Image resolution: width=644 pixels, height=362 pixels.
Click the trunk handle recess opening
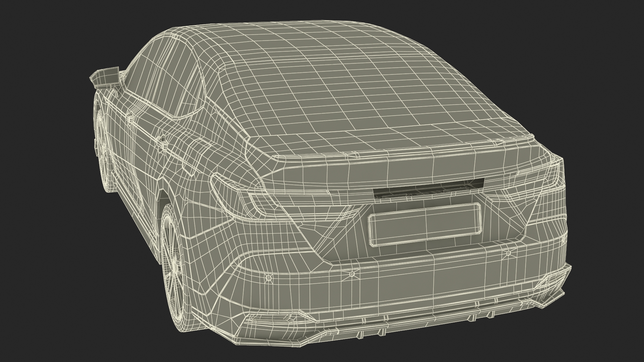point(429,188)
